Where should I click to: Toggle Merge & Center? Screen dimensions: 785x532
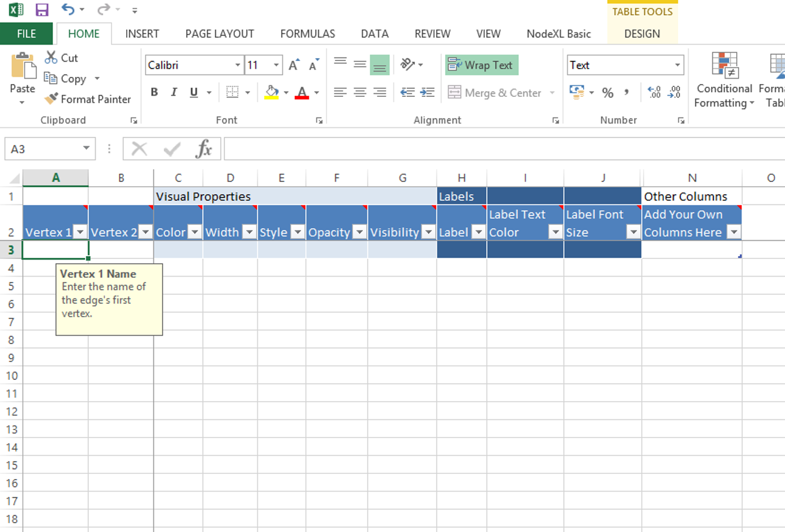(495, 92)
